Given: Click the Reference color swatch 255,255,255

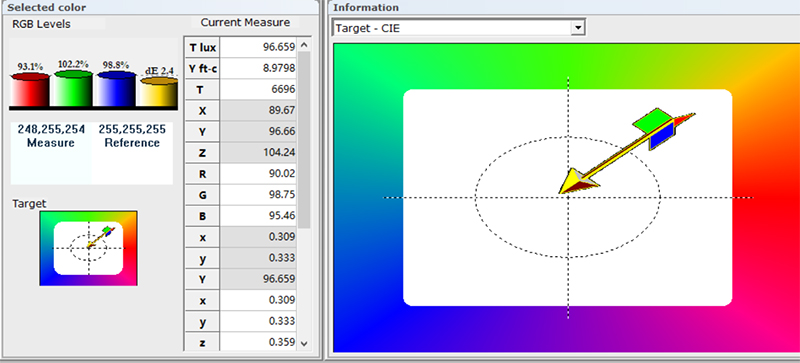Looking at the screenshot, I should tap(133, 153).
